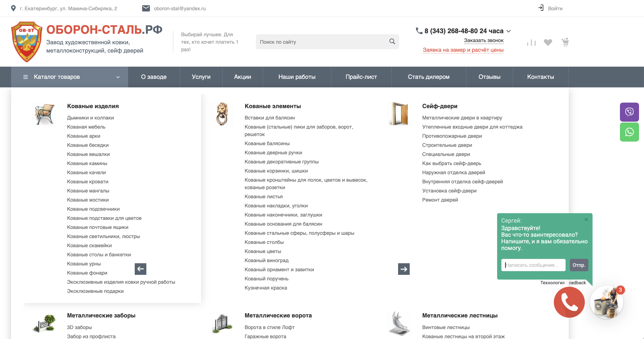Select Дымники и колпаки
This screenshot has width=644, height=339.
point(90,118)
